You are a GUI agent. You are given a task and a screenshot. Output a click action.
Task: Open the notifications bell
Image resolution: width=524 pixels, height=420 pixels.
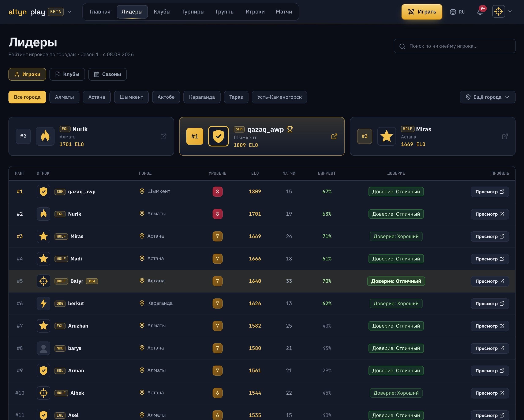pyautogui.click(x=480, y=12)
